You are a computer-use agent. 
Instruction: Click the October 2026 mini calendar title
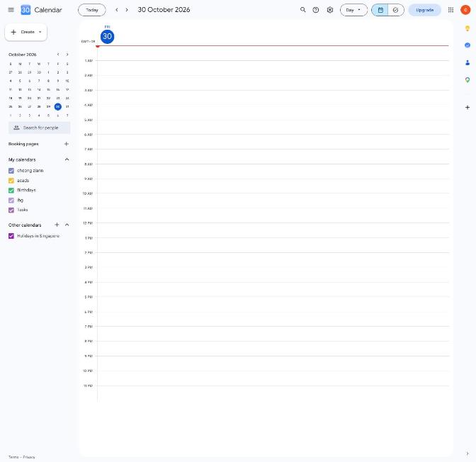coord(23,55)
